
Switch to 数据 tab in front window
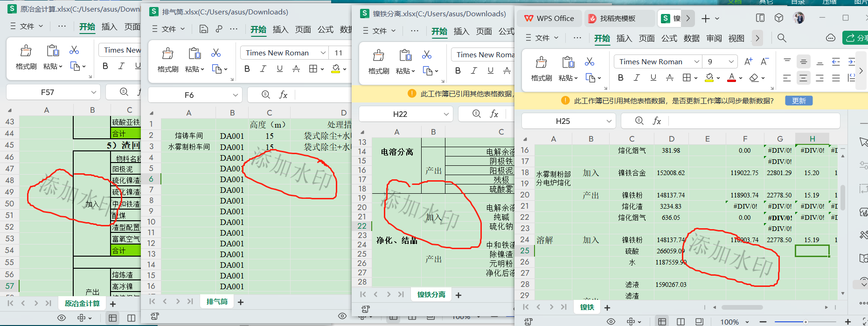coord(691,38)
